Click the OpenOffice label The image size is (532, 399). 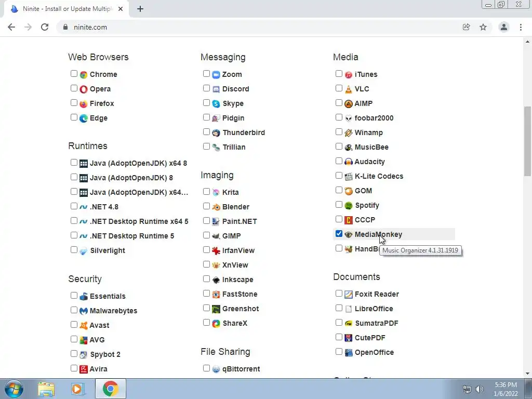coord(374,353)
